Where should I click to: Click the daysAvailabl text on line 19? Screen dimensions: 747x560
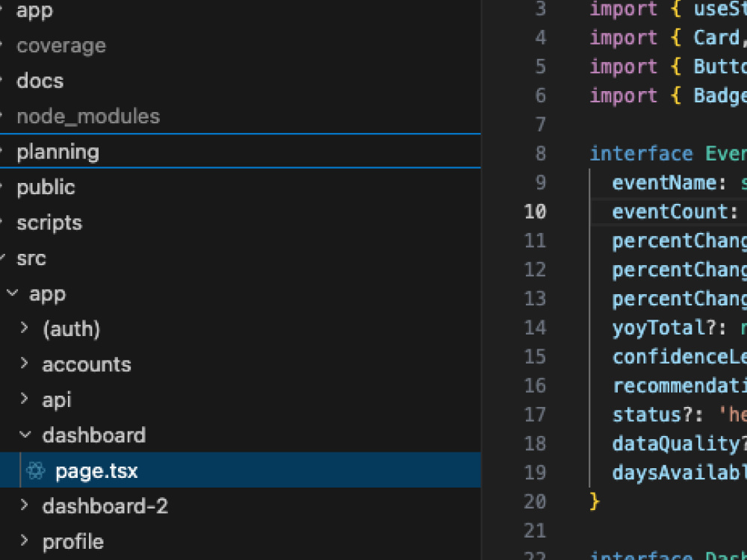679,473
